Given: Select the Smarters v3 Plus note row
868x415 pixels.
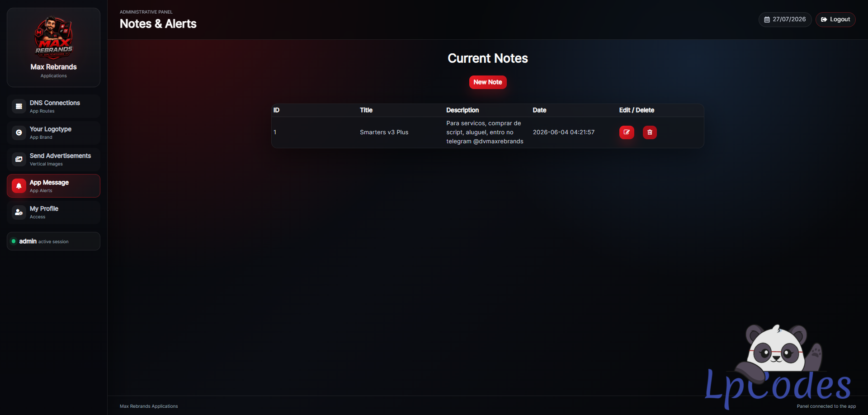Looking at the screenshot, I should pyautogui.click(x=487, y=132).
